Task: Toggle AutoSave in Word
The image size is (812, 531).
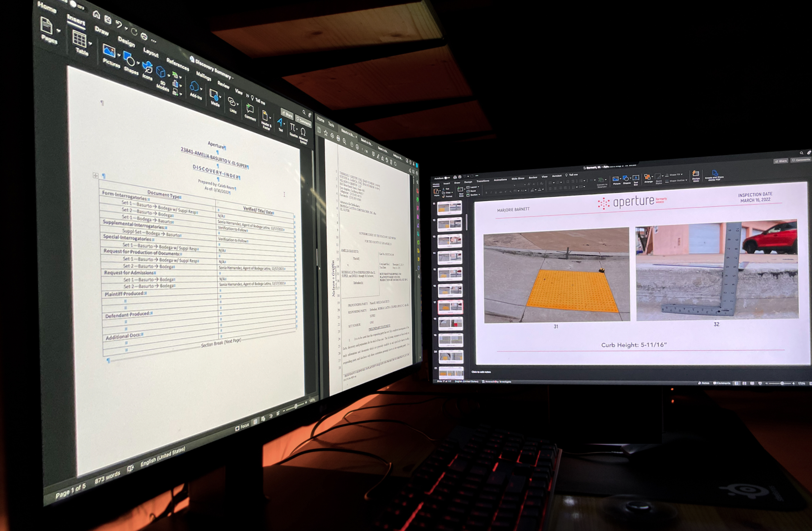Action: [x=74, y=4]
